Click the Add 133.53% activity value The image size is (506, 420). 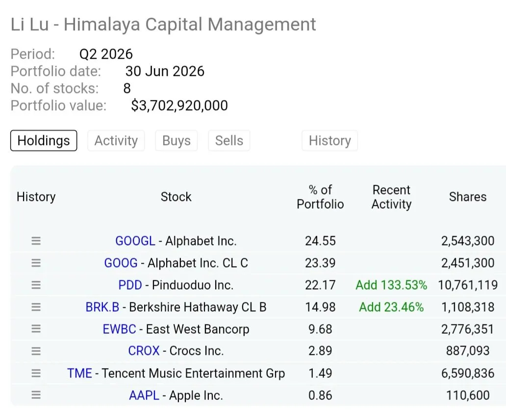pos(391,285)
